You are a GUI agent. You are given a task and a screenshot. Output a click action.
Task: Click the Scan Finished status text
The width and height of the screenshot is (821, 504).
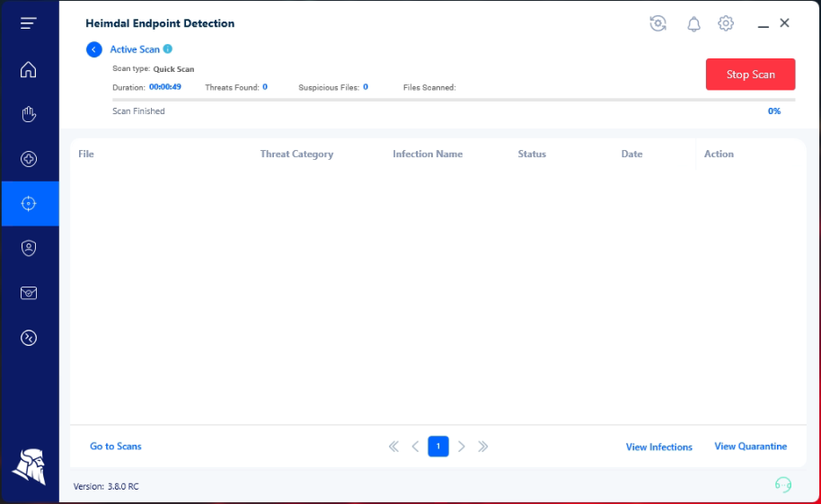[138, 111]
